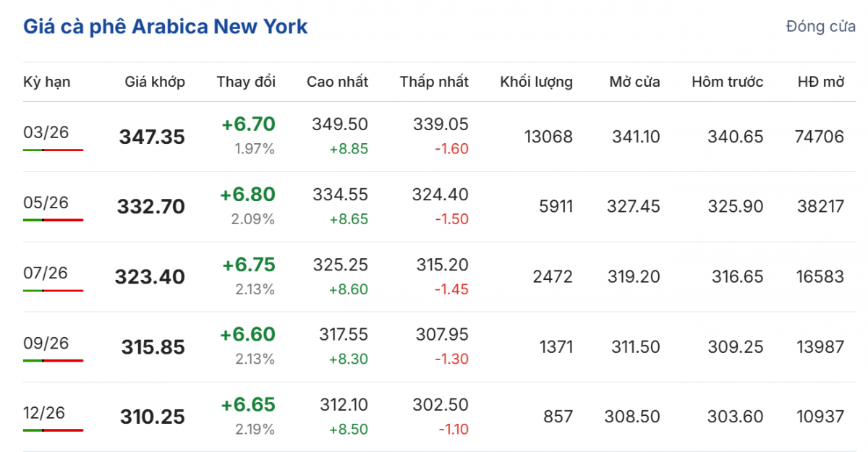This screenshot has height=452, width=868.
Task: Click the 347.35 matched price
Action: [x=152, y=137]
